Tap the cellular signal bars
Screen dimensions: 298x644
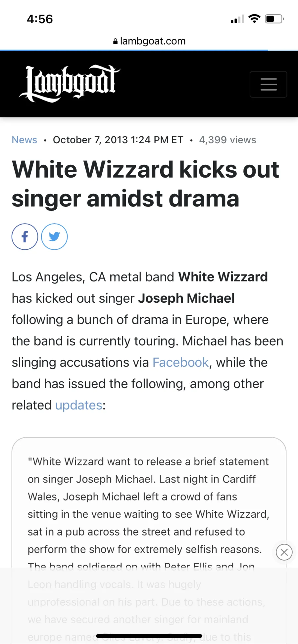pyautogui.click(x=237, y=19)
